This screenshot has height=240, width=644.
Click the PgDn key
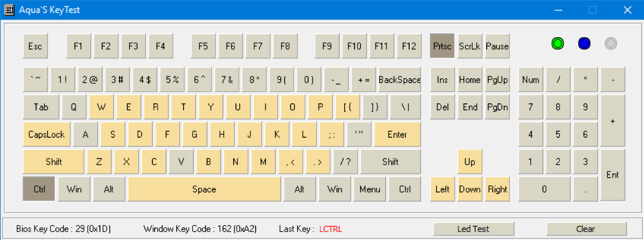[498, 107]
